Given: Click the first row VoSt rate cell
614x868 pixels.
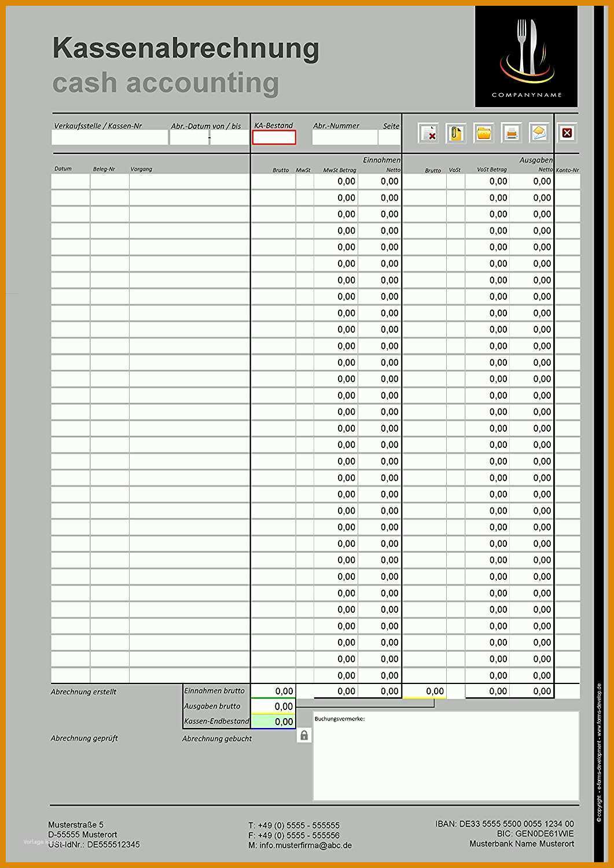Looking at the screenshot, I should tap(456, 181).
